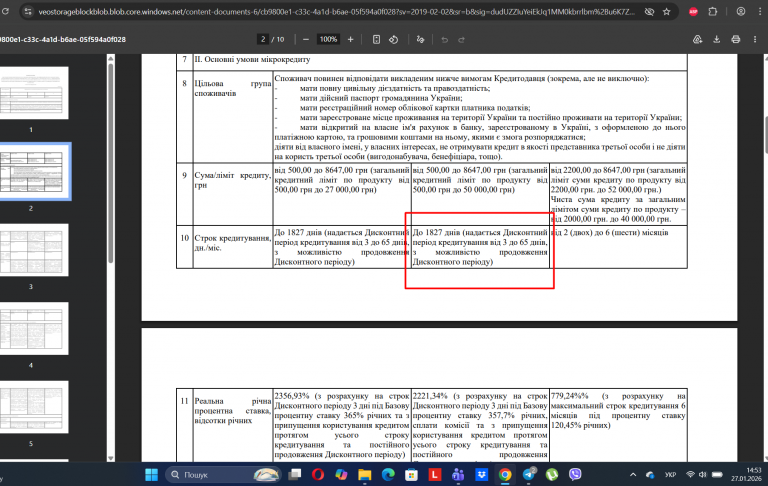Open Chrome three-dot menu
This screenshot has width=768, height=486.
coord(760,11)
